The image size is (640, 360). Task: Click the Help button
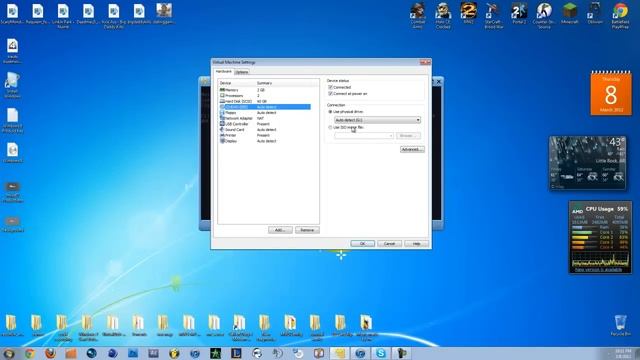416,244
